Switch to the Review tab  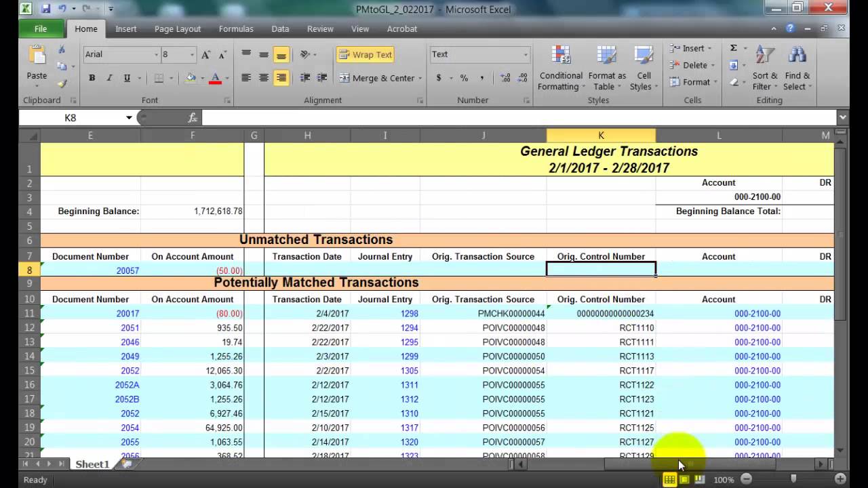[x=320, y=29]
